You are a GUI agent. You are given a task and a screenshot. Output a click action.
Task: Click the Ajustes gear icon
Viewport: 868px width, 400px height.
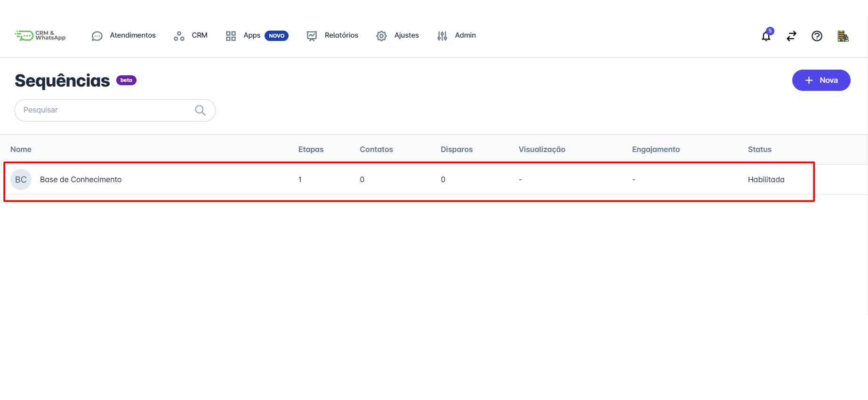click(381, 36)
